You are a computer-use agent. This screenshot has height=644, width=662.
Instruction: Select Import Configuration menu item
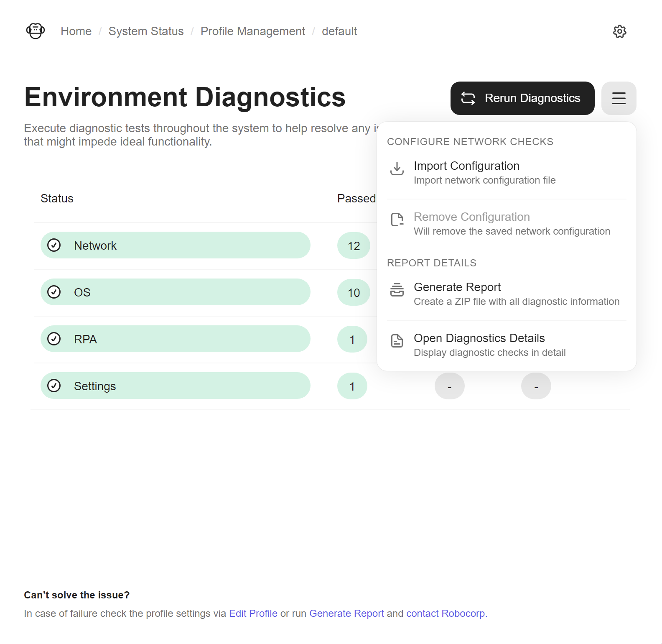point(507,173)
